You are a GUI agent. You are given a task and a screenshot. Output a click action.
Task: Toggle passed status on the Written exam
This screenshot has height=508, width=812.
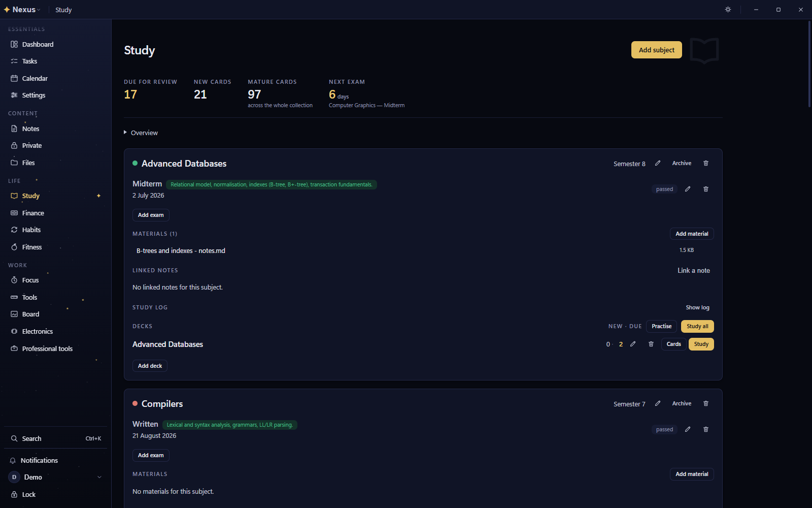tap(664, 430)
